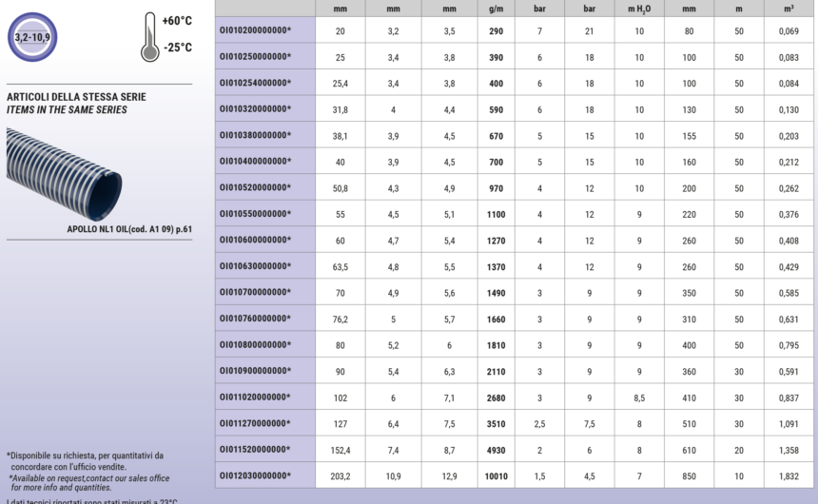Open the APOLLO NL1 OIL p.61 reference

128,229
